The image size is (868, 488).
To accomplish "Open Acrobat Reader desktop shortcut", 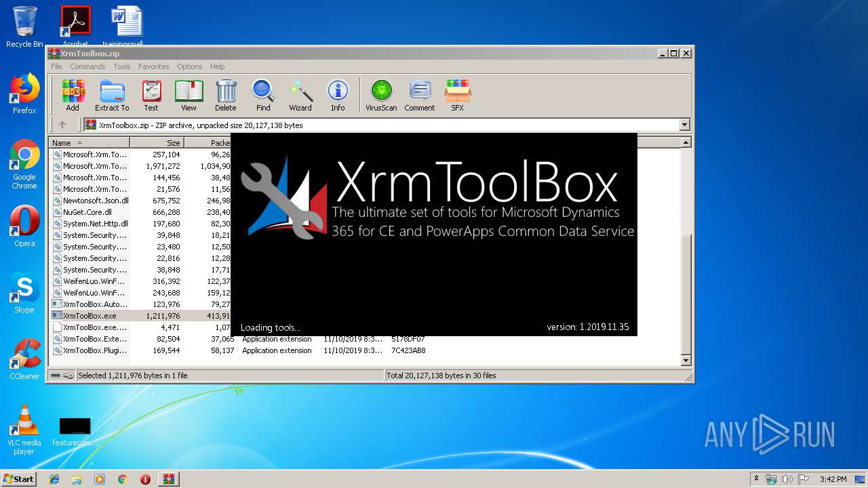I will tap(75, 25).
